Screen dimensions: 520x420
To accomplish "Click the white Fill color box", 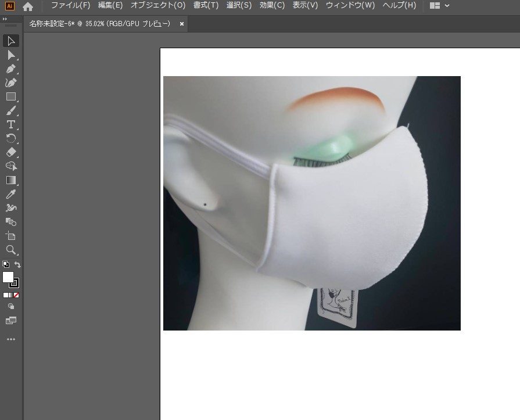I will [x=8, y=277].
